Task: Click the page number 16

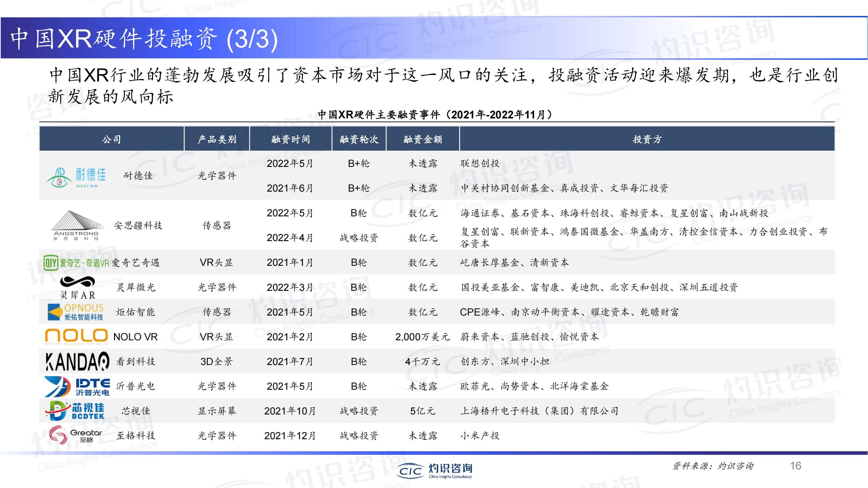Action: pyautogui.click(x=795, y=466)
